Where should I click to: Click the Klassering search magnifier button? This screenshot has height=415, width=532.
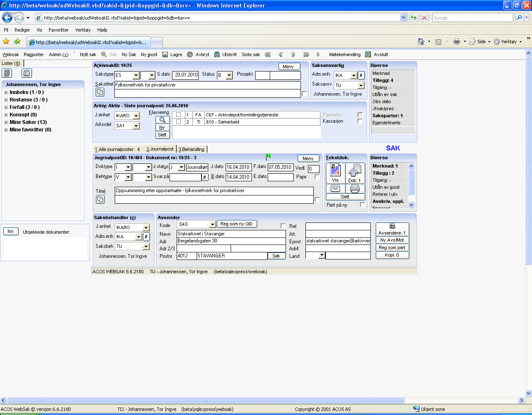point(163,120)
